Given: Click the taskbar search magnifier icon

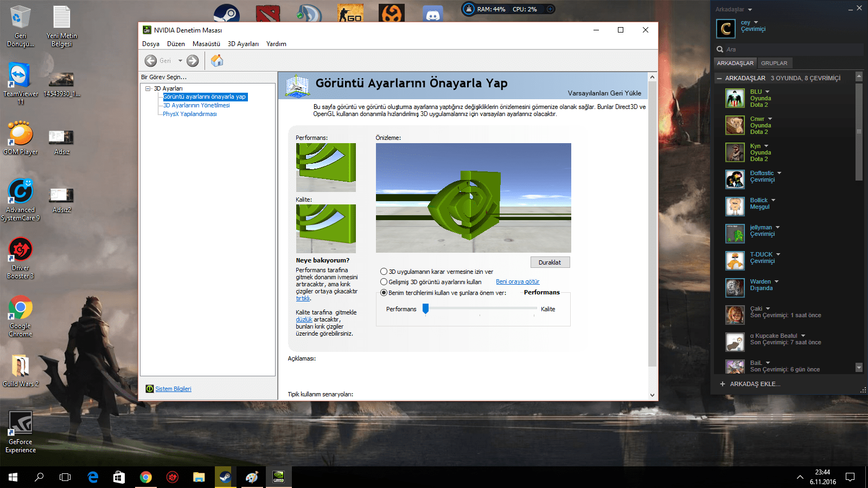Looking at the screenshot, I should pyautogui.click(x=39, y=477).
